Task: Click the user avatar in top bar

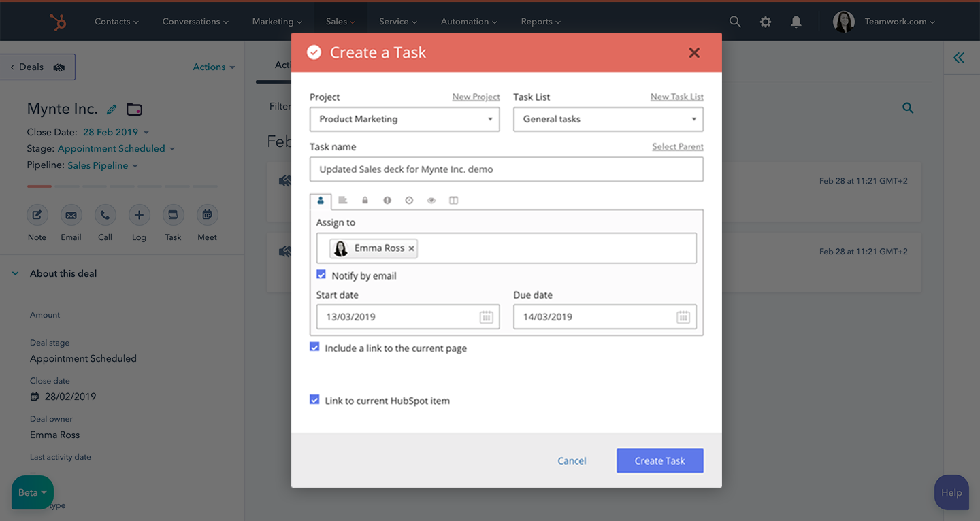Action: 844,22
